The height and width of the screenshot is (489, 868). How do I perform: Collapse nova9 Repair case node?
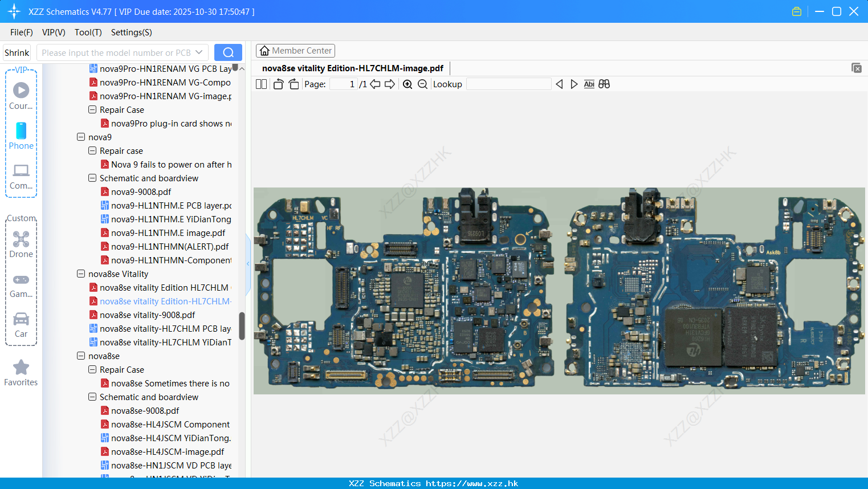point(92,151)
